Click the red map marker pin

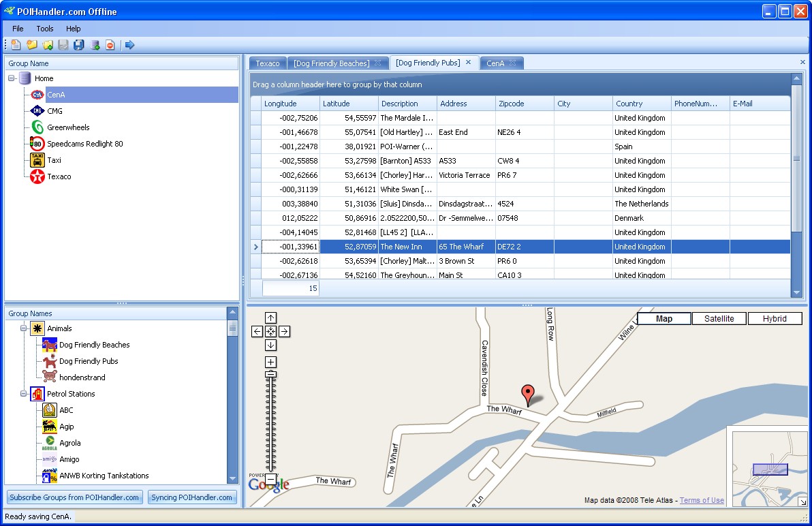point(528,395)
